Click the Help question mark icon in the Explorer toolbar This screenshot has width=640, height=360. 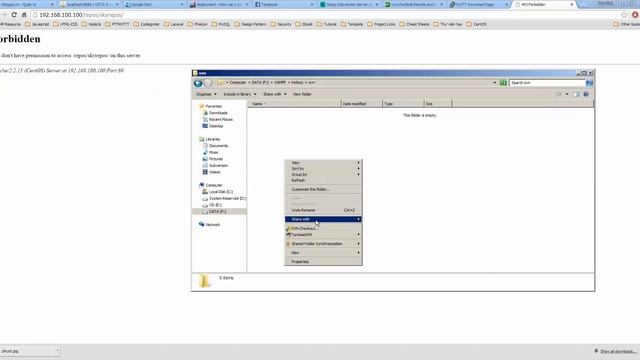click(586, 94)
